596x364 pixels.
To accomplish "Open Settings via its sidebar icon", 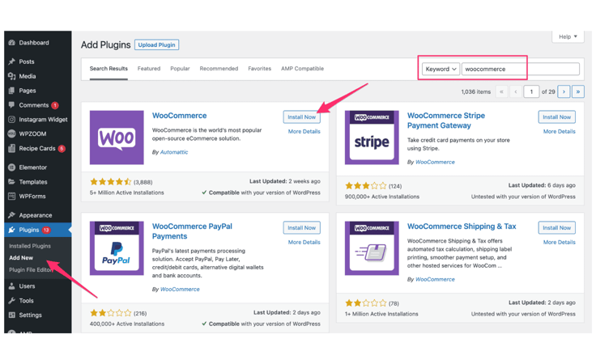I will (x=11, y=315).
